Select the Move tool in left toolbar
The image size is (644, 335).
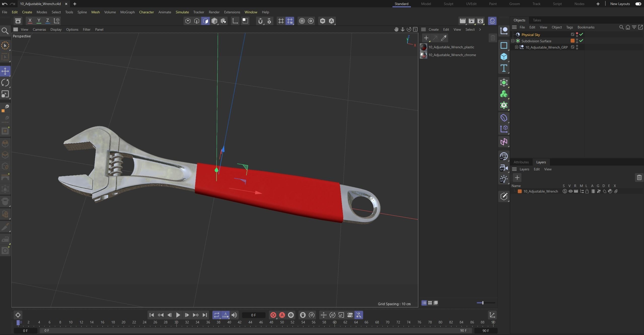pyautogui.click(x=5, y=71)
